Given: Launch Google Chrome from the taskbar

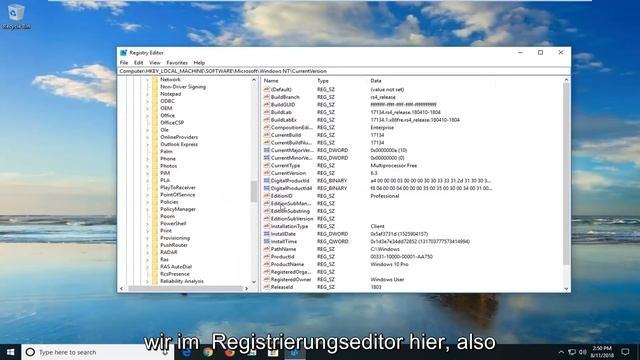Looking at the screenshot, I should click(x=208, y=352).
